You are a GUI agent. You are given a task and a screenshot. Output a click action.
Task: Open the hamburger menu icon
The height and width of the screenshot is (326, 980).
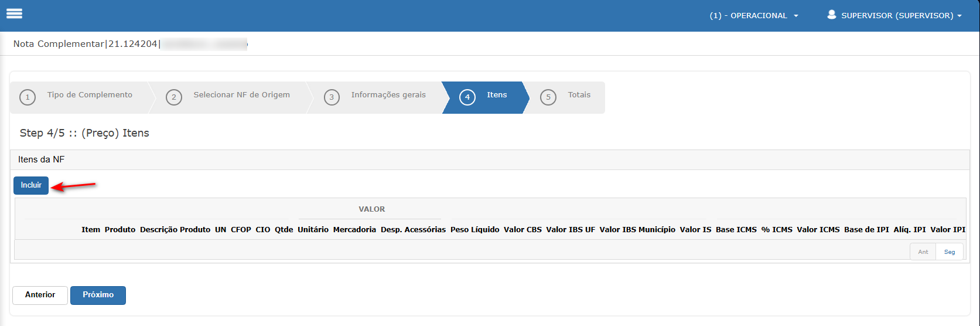pos(14,13)
